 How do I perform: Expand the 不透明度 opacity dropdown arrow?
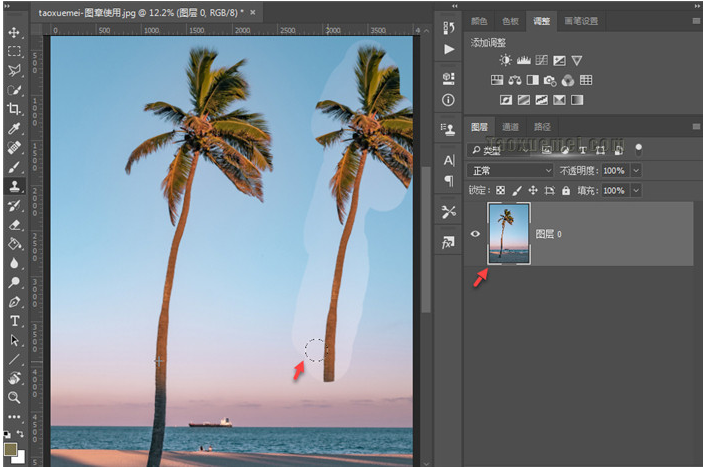click(636, 170)
